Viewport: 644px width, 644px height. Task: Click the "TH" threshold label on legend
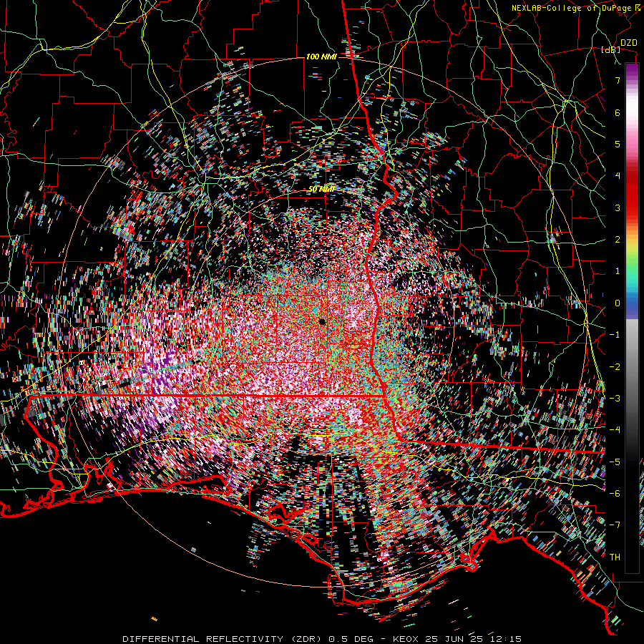(615, 557)
